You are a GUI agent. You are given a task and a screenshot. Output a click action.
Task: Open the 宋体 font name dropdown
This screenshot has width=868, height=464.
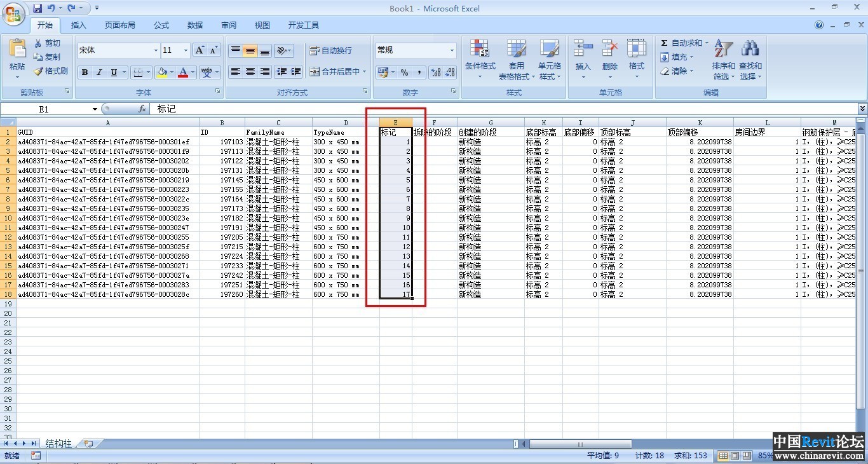[x=156, y=50]
